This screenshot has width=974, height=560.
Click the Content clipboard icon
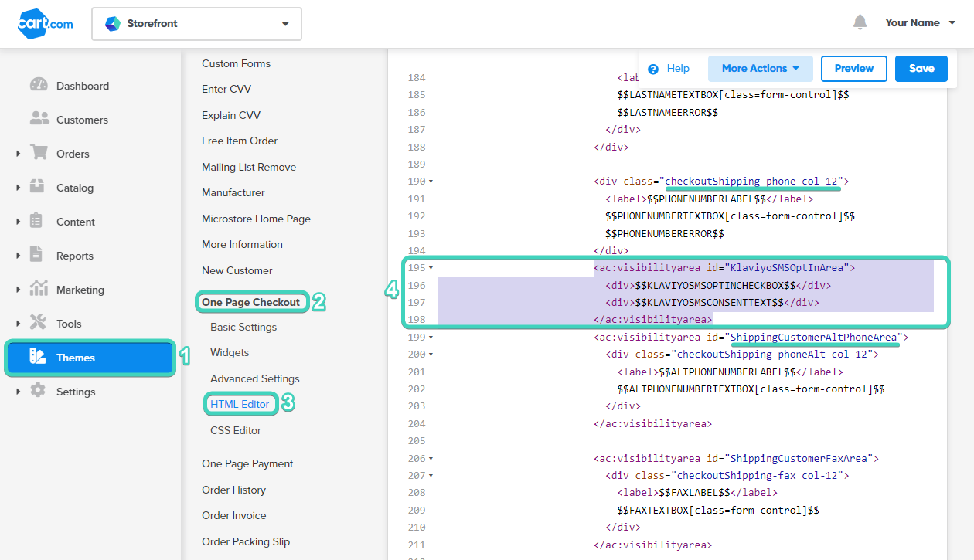[x=36, y=221]
